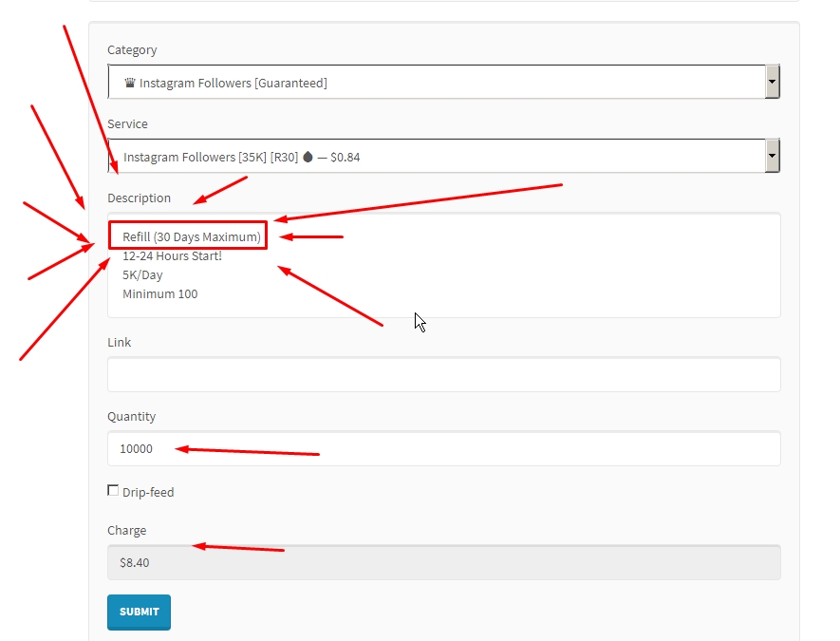Open the Service dropdown arrow
Screen dimensions: 840x641
[772, 156]
